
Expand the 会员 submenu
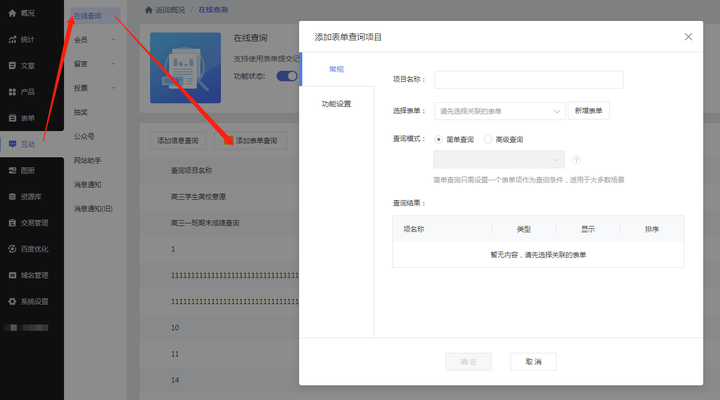click(x=113, y=40)
